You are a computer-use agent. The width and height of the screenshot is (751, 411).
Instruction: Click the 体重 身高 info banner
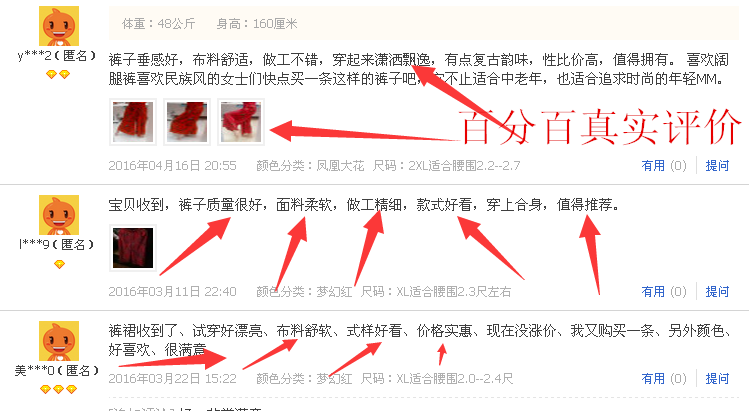point(424,23)
